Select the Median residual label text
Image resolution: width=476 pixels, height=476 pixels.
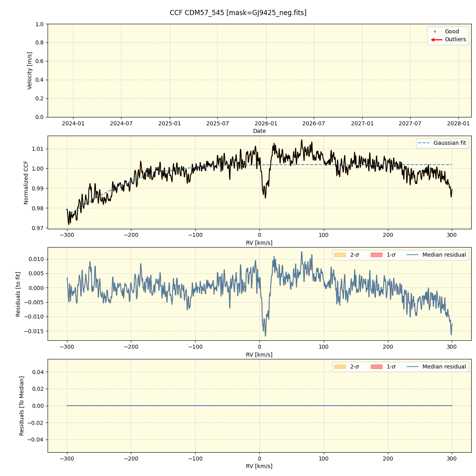tap(444, 255)
